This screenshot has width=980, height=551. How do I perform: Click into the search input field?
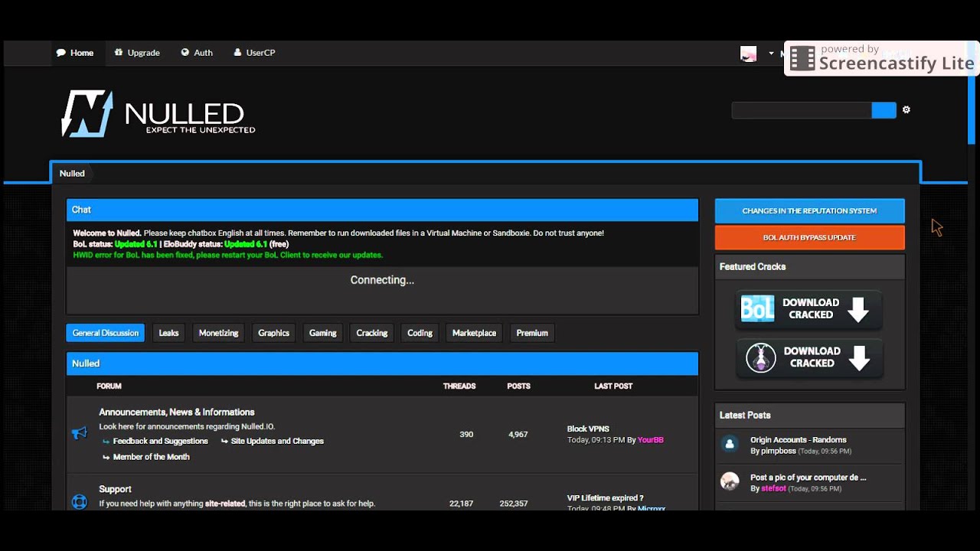[x=801, y=110]
